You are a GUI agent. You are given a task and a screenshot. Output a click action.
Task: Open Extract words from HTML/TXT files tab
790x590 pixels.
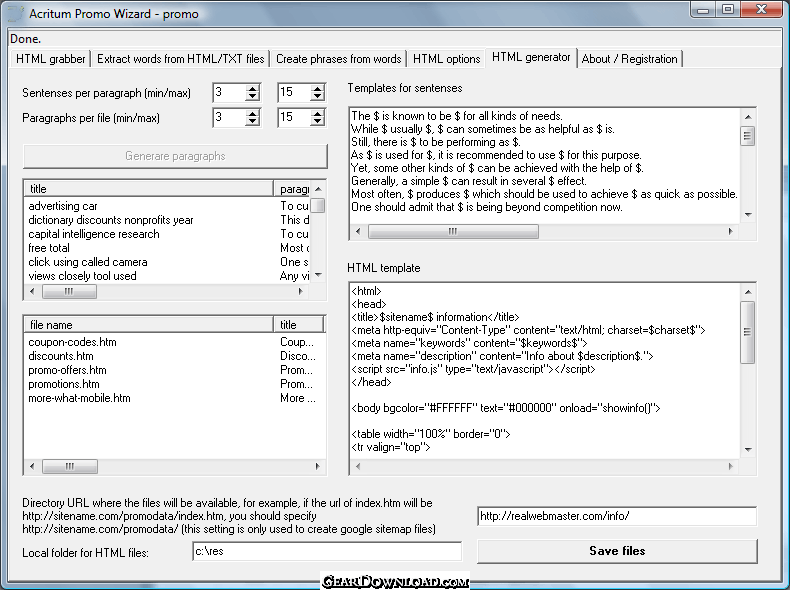point(180,59)
